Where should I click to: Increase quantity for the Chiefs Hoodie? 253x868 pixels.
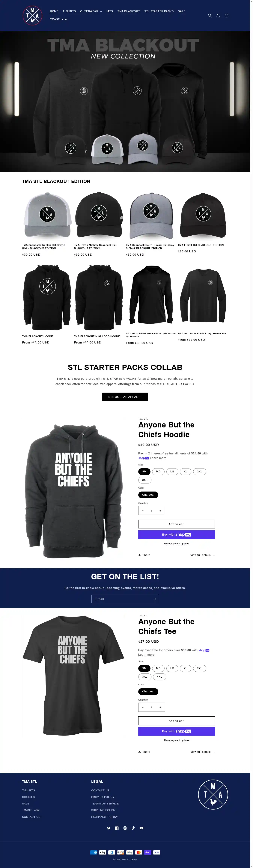160,510
